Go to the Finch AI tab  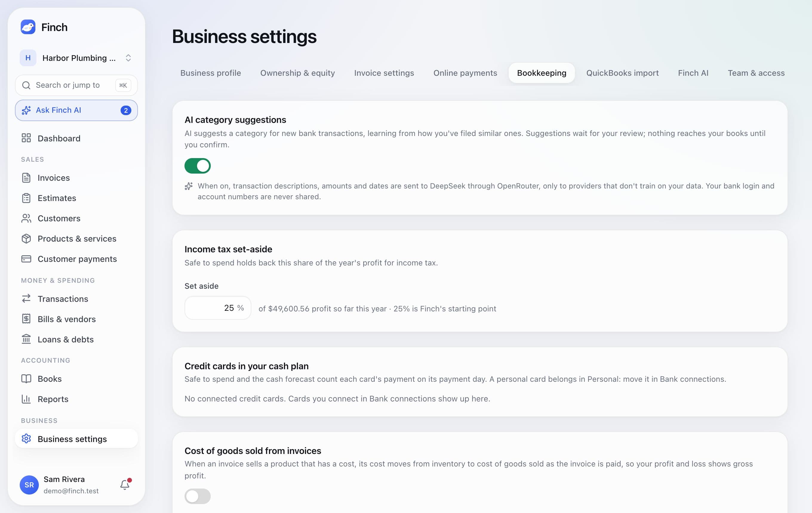(693, 73)
